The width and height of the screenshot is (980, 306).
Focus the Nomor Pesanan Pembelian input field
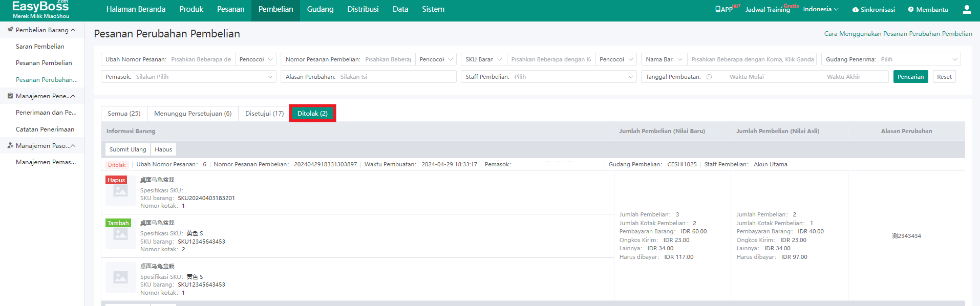click(x=389, y=59)
